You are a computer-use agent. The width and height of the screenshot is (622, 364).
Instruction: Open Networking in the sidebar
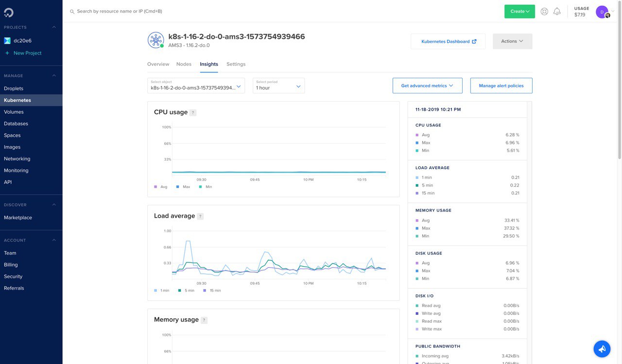(31, 158)
